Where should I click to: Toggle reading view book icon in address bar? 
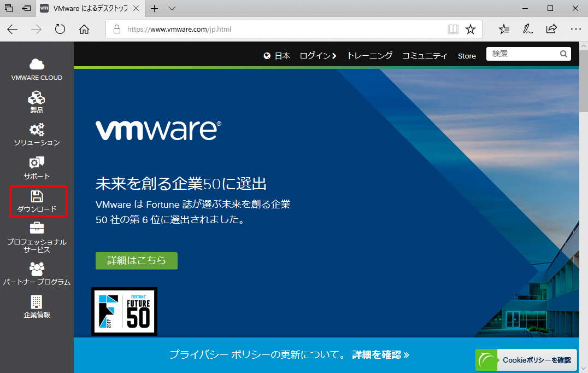point(453,30)
